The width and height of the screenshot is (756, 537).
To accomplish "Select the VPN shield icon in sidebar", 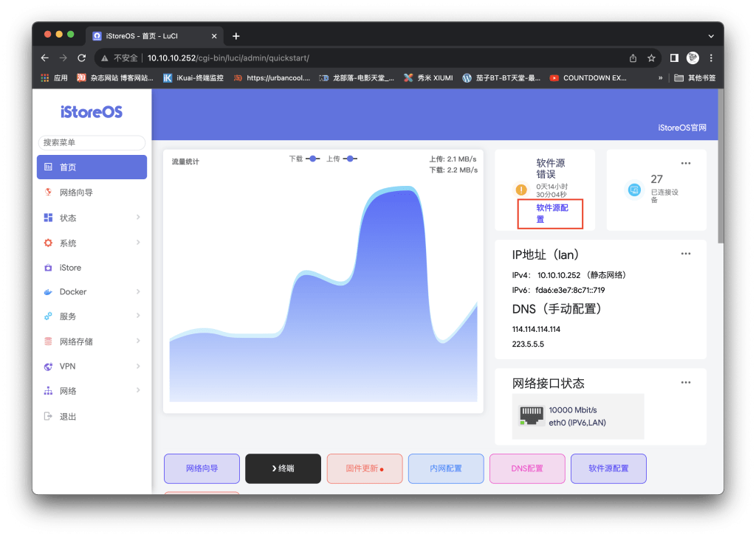I will (x=47, y=366).
